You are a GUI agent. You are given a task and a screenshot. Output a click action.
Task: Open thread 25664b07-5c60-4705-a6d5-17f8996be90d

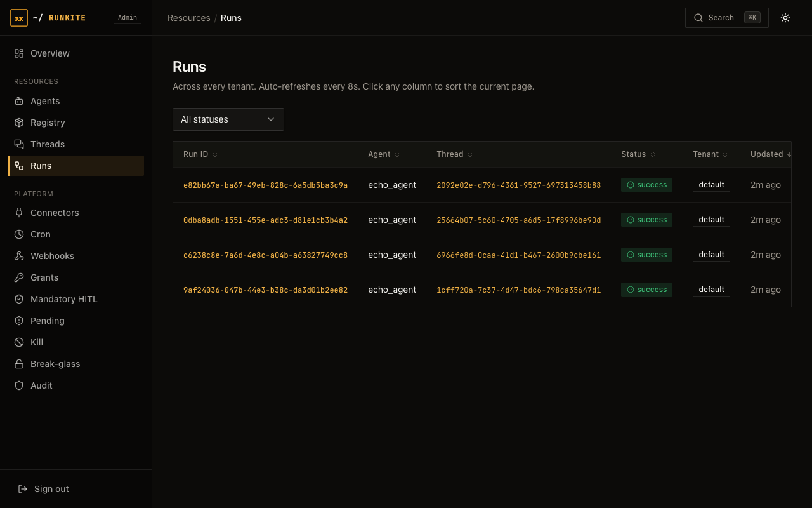[x=518, y=220]
